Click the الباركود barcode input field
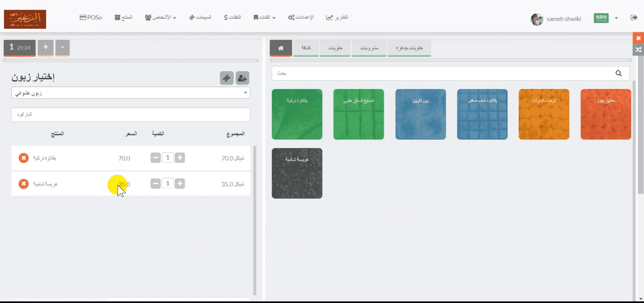The width and height of the screenshot is (644, 303). [x=130, y=115]
